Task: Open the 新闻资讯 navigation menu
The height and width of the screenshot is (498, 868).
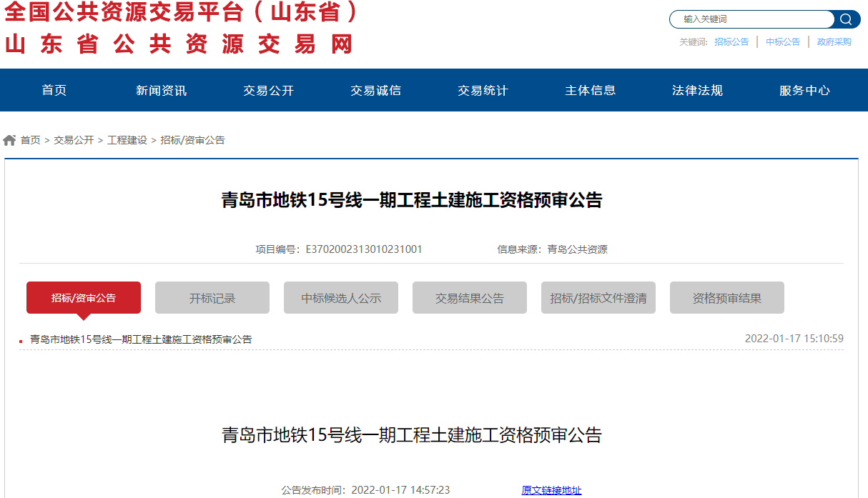Action: click(x=161, y=90)
